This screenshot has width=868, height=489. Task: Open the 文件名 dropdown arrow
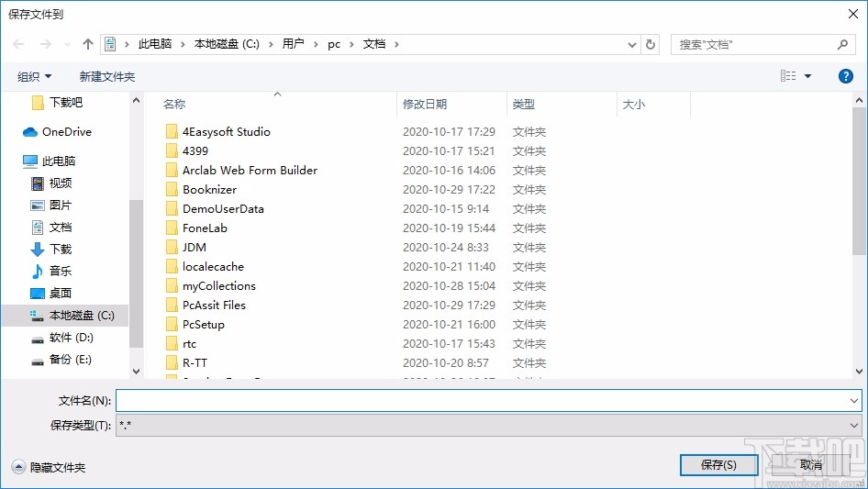tap(853, 400)
